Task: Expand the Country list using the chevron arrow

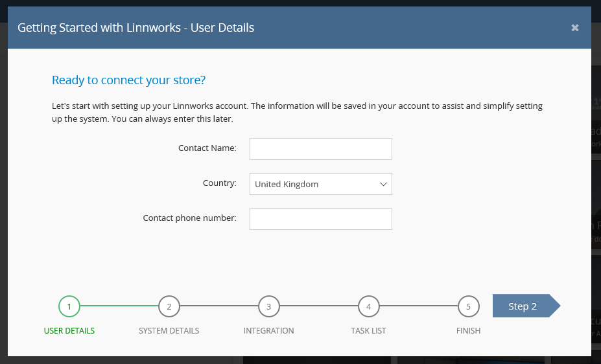Action: [x=383, y=184]
